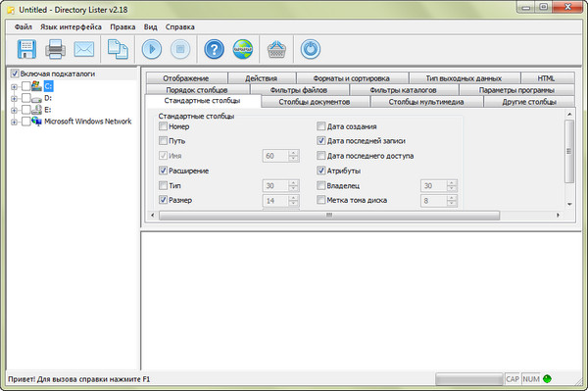Start listing with the Play icon
Screen dimensions: 588x391
click(x=152, y=49)
